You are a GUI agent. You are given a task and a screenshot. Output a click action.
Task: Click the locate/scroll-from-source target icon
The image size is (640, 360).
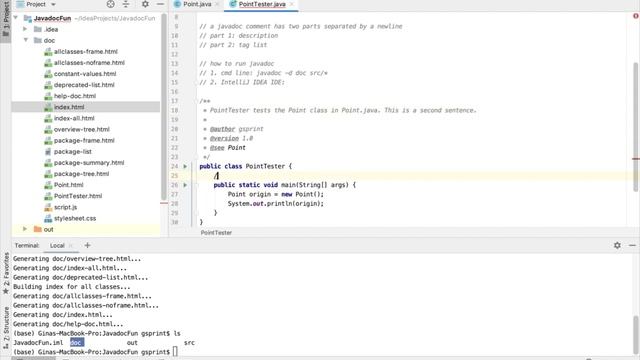(110, 4)
